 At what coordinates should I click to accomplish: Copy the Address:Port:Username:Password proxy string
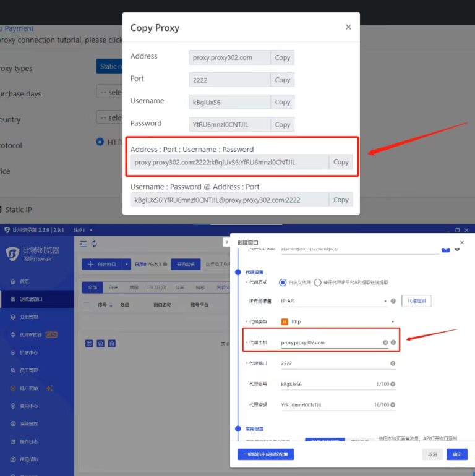pyautogui.click(x=341, y=162)
